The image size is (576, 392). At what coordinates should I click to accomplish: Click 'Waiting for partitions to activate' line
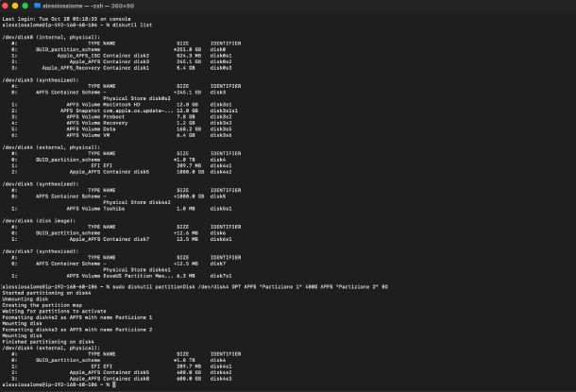(x=54, y=311)
